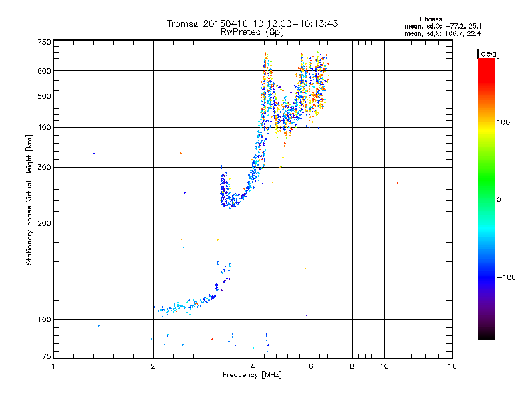Click the 'Phases' heading above the statistics
This screenshot has width=532, height=399.
tap(430, 19)
